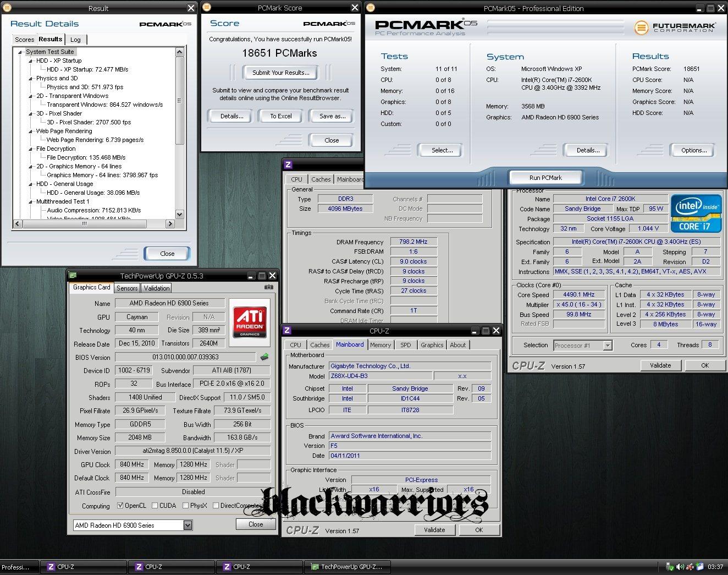Open the GPU-Z Validation tab
The height and width of the screenshot is (575, 728).
click(157, 288)
